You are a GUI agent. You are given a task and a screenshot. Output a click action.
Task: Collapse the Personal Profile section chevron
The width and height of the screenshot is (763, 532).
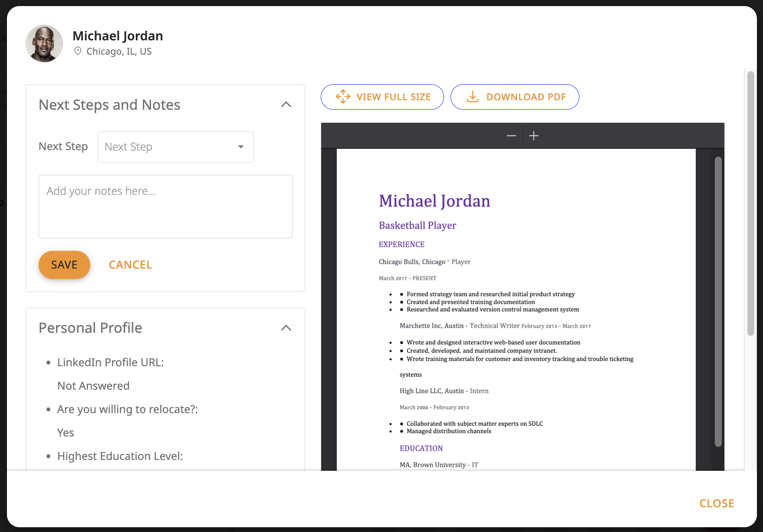(286, 328)
